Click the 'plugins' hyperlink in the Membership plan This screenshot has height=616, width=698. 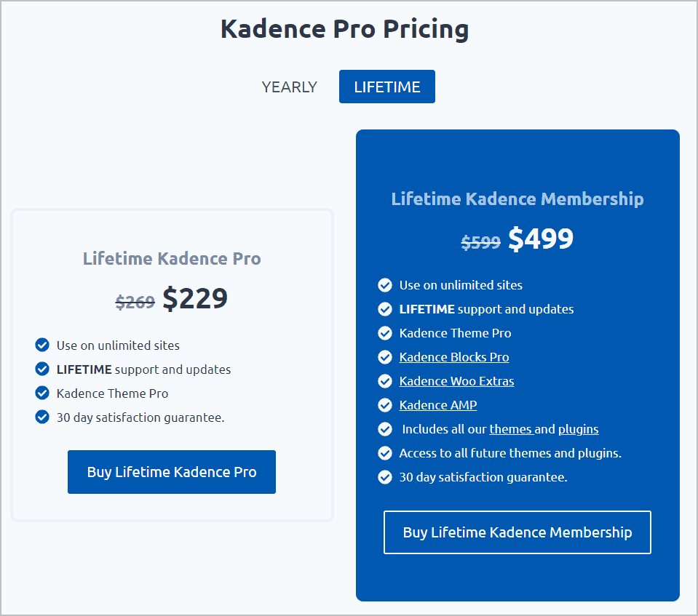(x=578, y=429)
